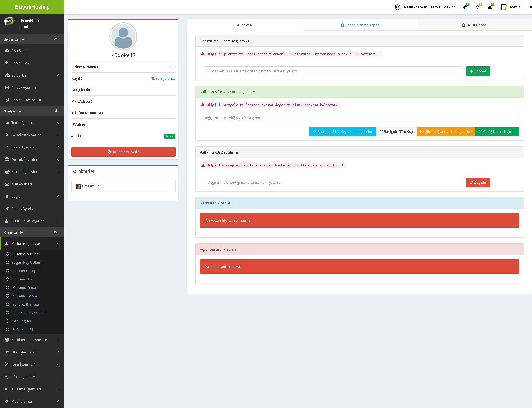This screenshot has width=532, height=408.
Task: Click the Metin2 help gear icon
Action: [398, 7]
